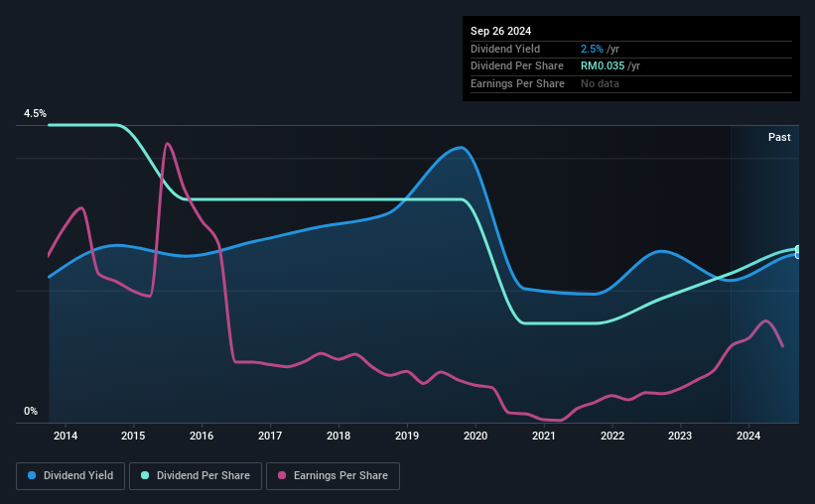815x504 pixels.
Task: Select the 2016 x-axis label
Action: 202,436
